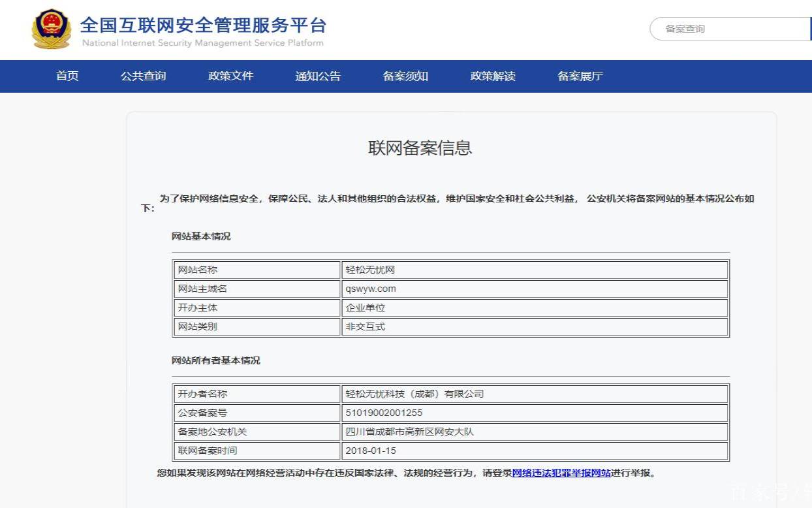Click the National Internet Security Management subtitle
Image resolution: width=812 pixels, height=508 pixels.
202,43
